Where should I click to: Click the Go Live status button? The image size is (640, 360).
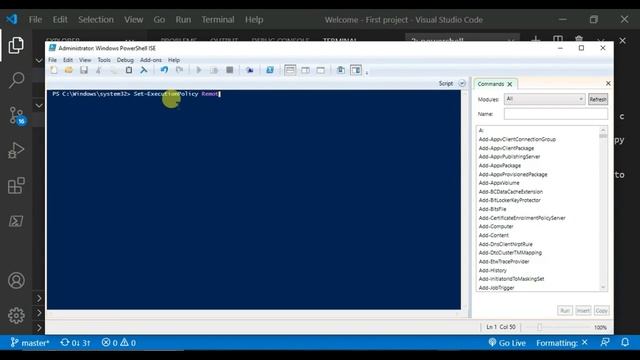pyautogui.click(x=507, y=343)
